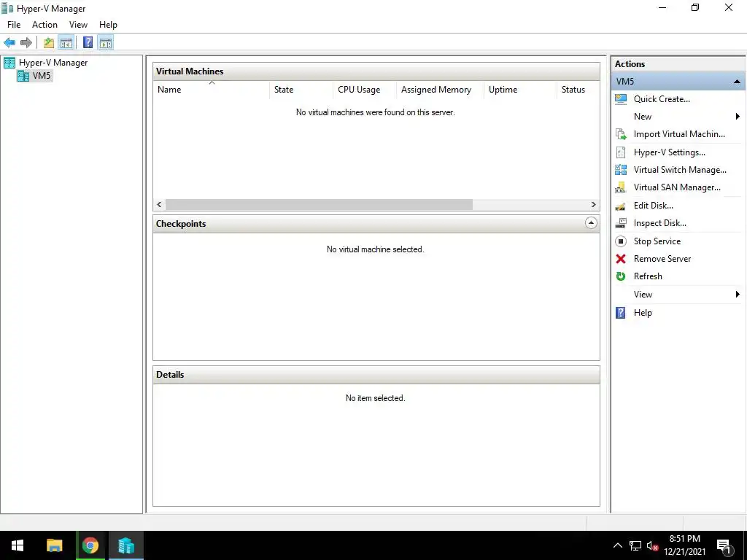This screenshot has width=747, height=560.
Task: Click the red X Remove Server icon
Action: point(621,259)
